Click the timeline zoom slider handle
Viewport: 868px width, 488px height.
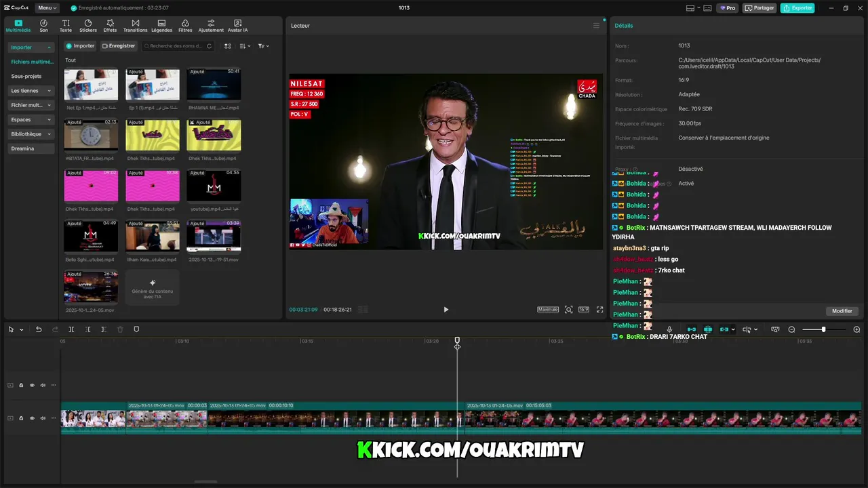[823, 329]
